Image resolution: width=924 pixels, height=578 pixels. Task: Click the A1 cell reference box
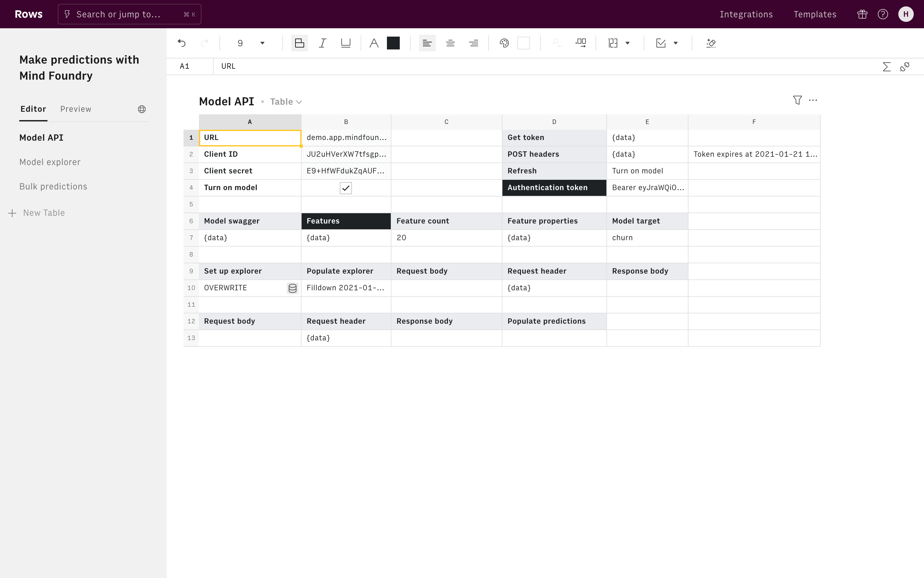point(190,66)
